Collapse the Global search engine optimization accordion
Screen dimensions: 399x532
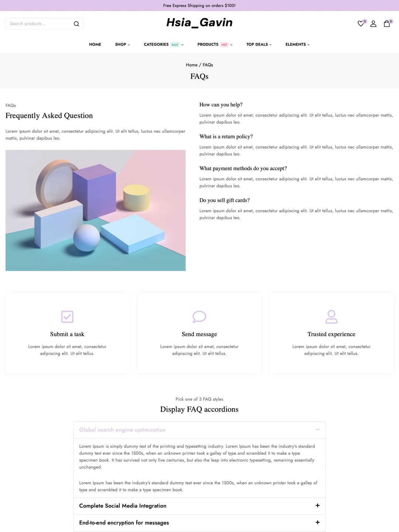click(x=317, y=430)
